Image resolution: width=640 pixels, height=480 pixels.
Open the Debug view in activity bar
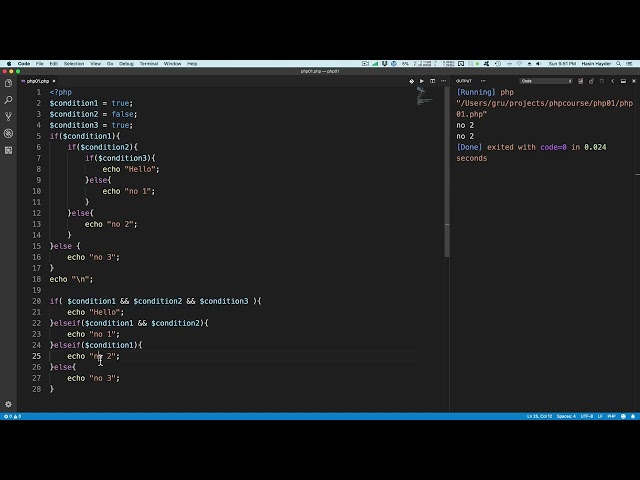coord(8,133)
